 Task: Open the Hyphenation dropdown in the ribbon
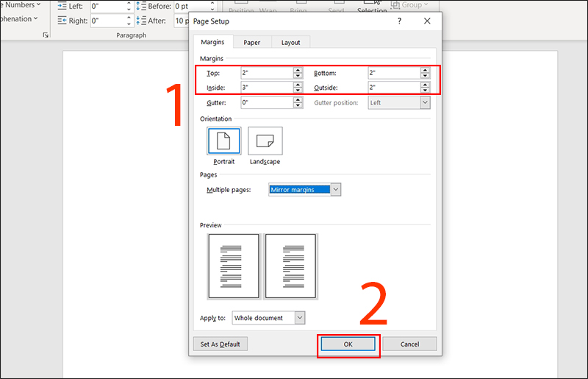tap(18, 19)
